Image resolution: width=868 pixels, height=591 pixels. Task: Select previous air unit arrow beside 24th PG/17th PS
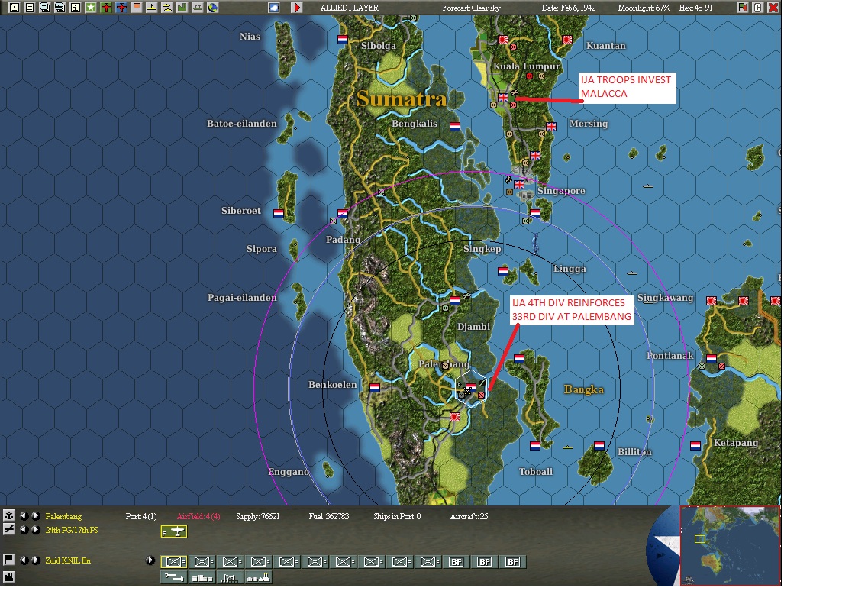coord(23,529)
